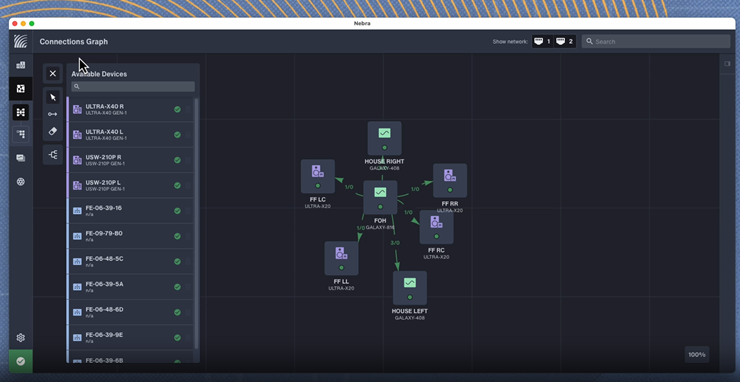Select the HOUSE LEFT GALAXY-408 node
This screenshot has width=740, height=382.
click(x=410, y=288)
